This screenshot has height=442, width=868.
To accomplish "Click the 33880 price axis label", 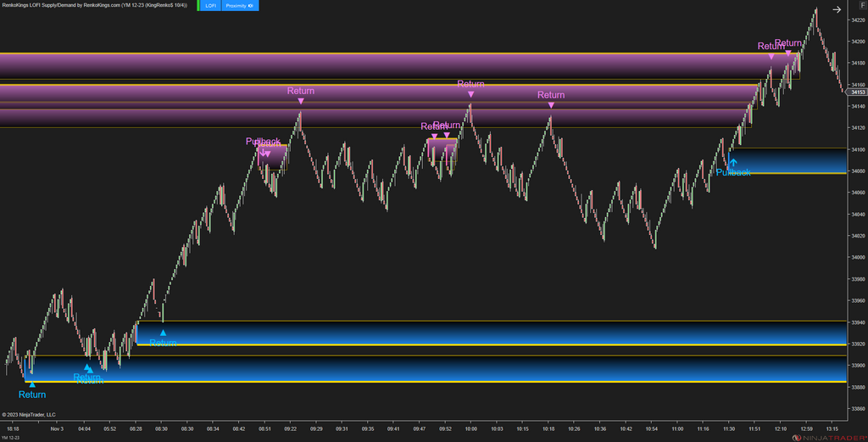I will [x=858, y=387].
